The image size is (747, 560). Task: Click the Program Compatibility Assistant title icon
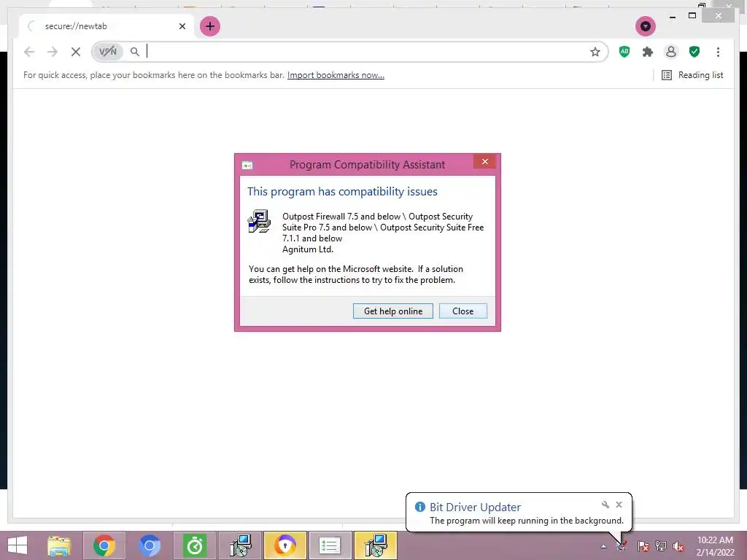247,166
